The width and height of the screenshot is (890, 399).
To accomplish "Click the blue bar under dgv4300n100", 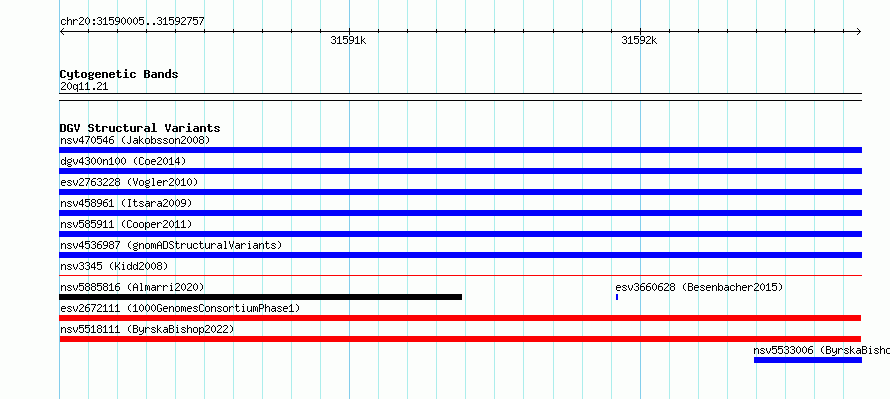I will [460, 171].
